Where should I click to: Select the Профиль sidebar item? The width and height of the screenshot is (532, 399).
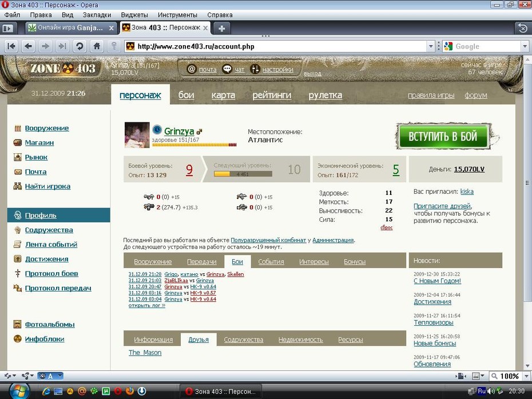59,216
